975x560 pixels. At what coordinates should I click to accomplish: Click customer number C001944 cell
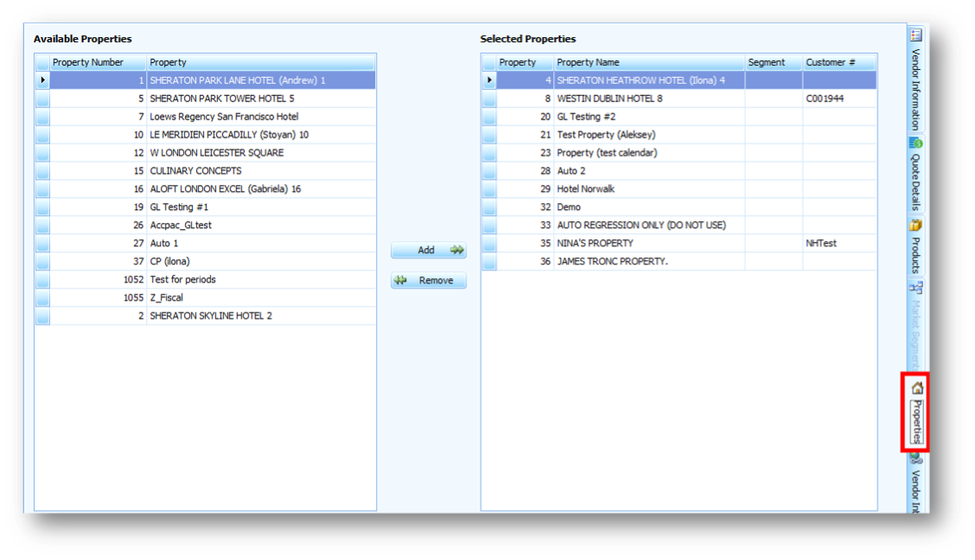click(x=839, y=99)
